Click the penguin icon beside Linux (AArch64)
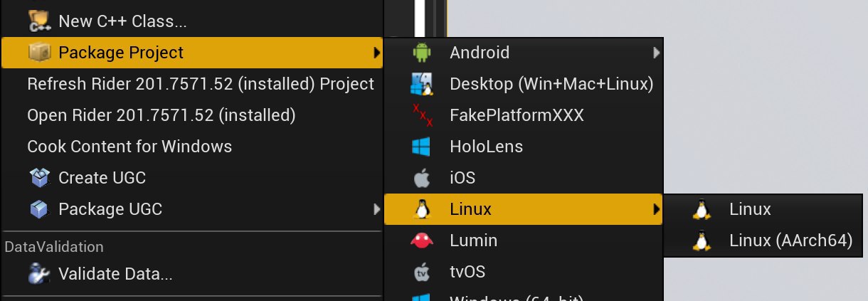The width and height of the screenshot is (868, 301). point(702,241)
